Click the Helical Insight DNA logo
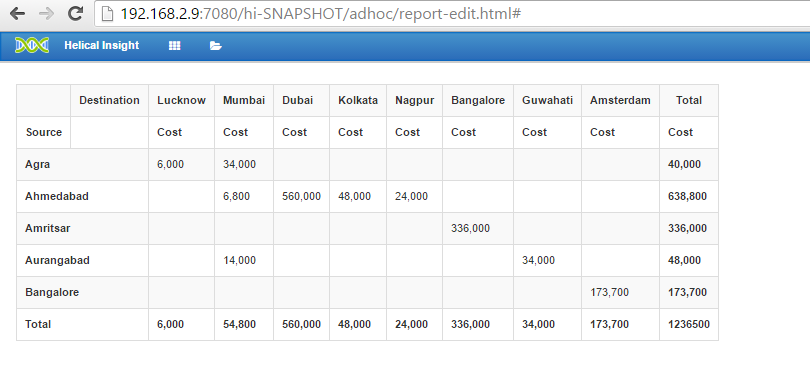This screenshot has height=384, width=810. [32, 45]
